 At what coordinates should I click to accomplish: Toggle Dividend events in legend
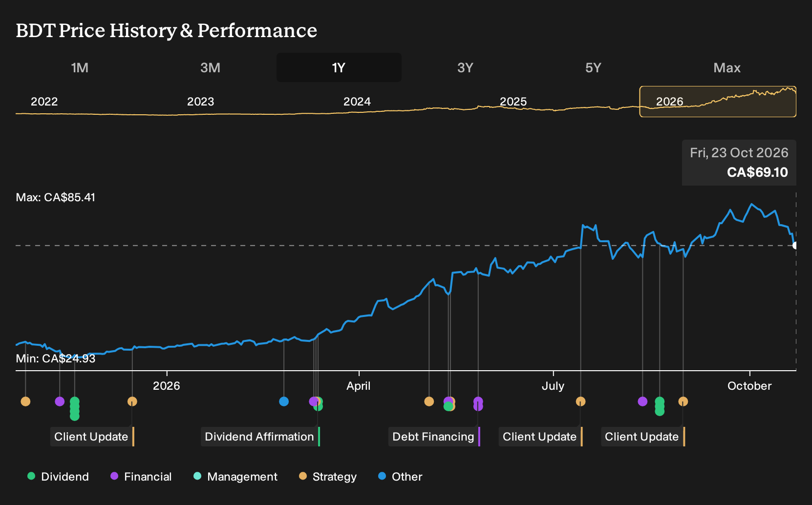(58, 477)
